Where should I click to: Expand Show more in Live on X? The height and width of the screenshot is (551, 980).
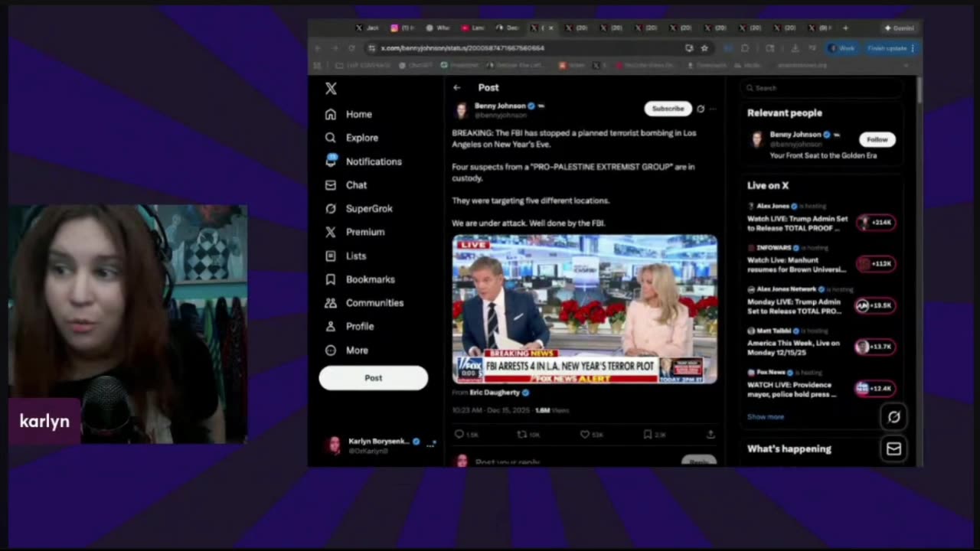(766, 417)
